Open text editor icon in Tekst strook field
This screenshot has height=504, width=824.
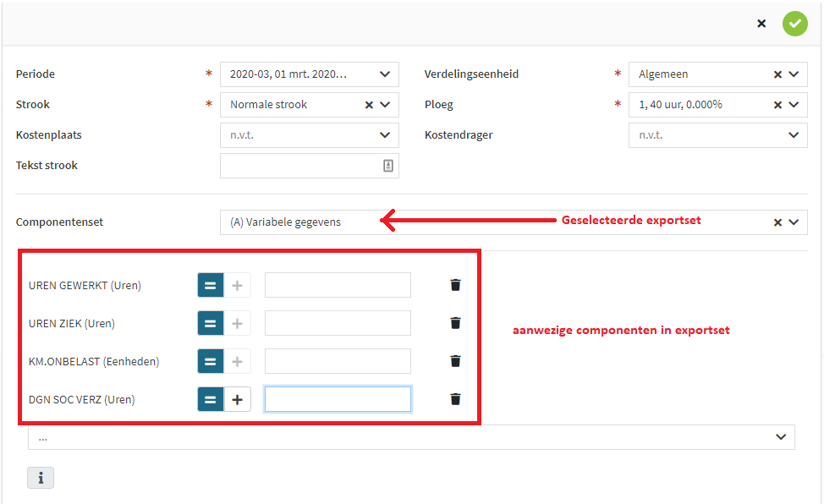click(x=387, y=166)
